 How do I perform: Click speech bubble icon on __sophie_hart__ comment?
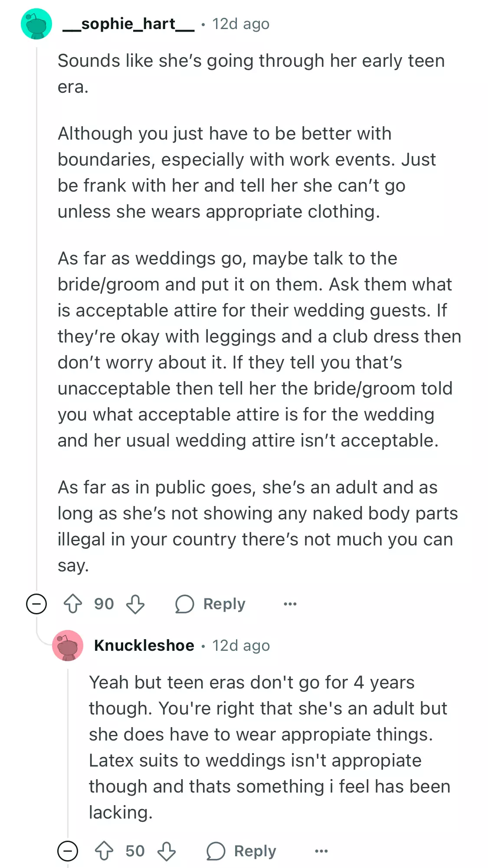[184, 604]
